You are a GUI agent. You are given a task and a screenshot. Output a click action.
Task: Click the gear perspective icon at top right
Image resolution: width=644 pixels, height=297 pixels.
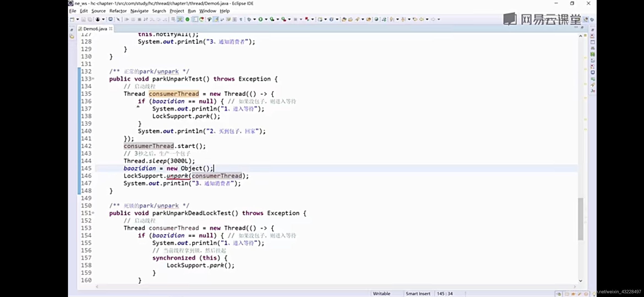point(592,20)
